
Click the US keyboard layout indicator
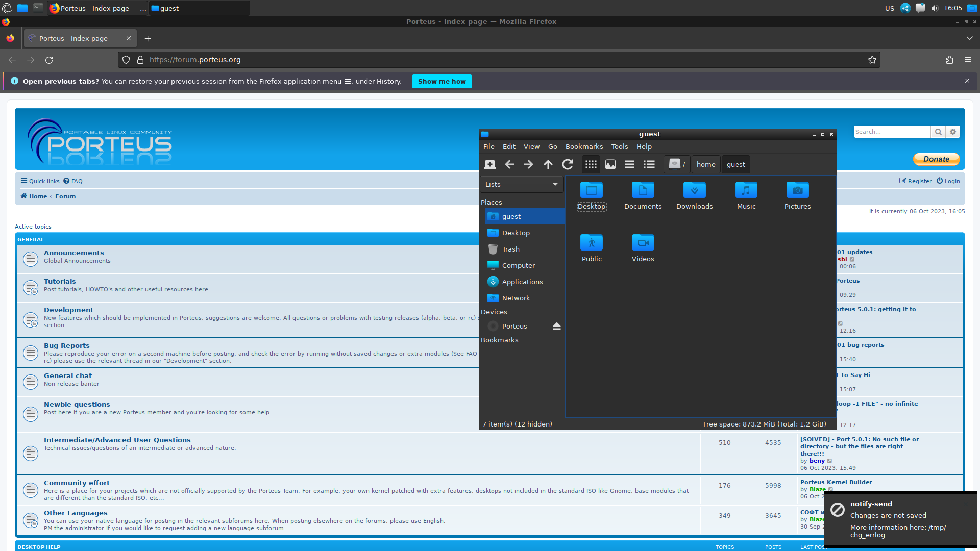pos(890,8)
